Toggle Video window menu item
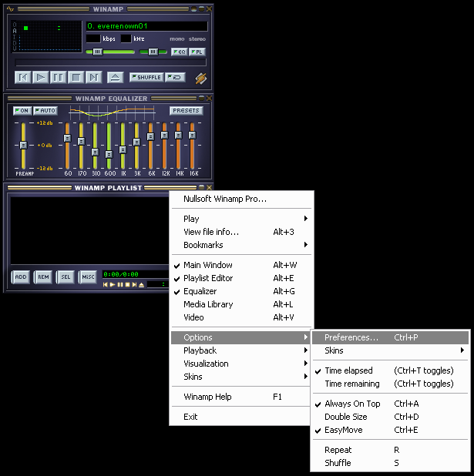Image resolution: width=474 pixels, height=476 pixels. pyautogui.click(x=241, y=317)
